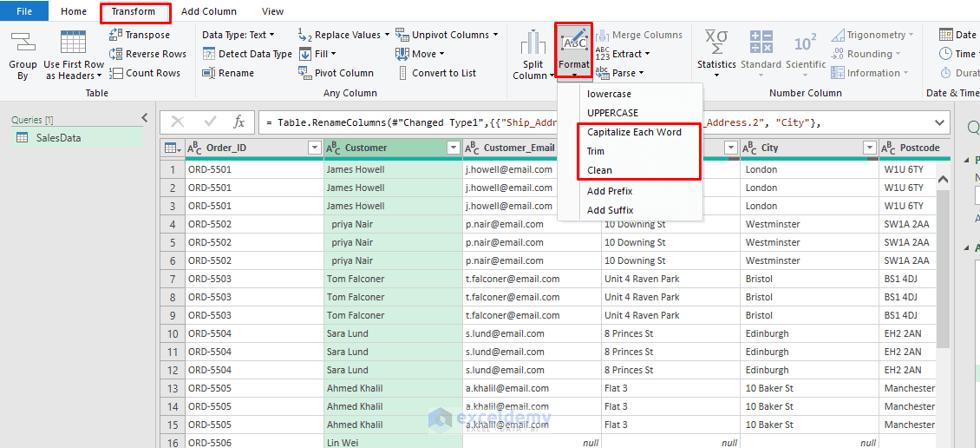
Task: Select row 16 Lin Wei cell
Action: click(393, 443)
